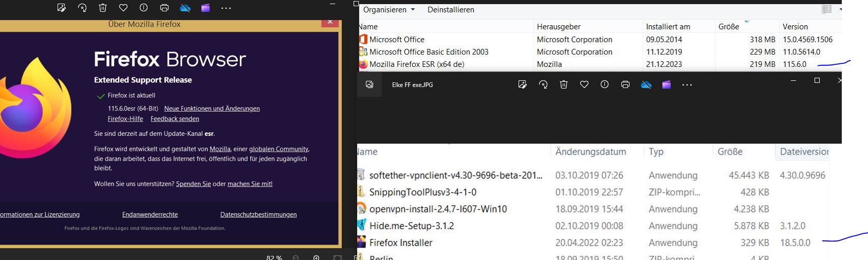Click the Firefox Installer file icon

click(x=362, y=242)
